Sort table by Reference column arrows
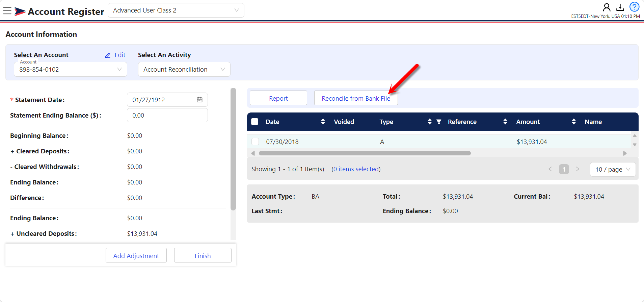Screen dimensions: 644x302 505,122
